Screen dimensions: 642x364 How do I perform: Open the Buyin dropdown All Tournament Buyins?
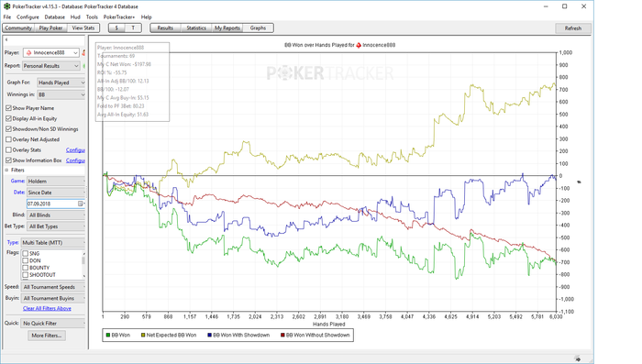click(53, 299)
